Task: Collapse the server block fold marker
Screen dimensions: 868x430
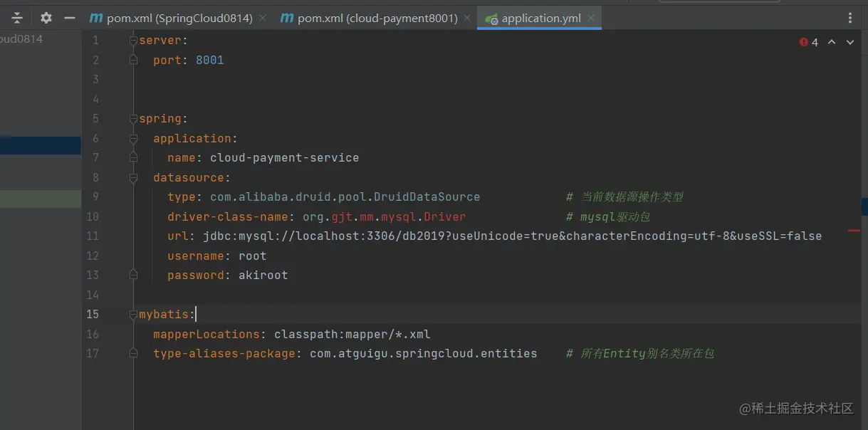Action: (133, 41)
